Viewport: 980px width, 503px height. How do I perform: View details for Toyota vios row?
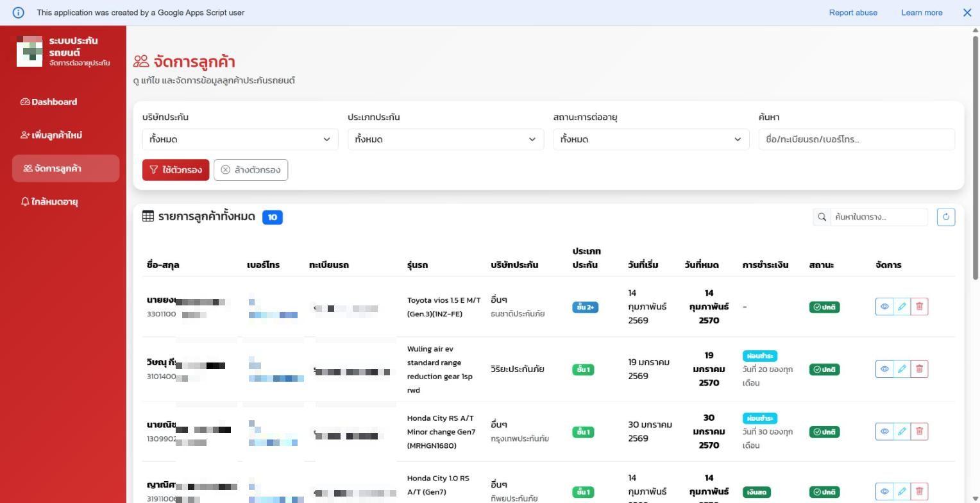[884, 307]
